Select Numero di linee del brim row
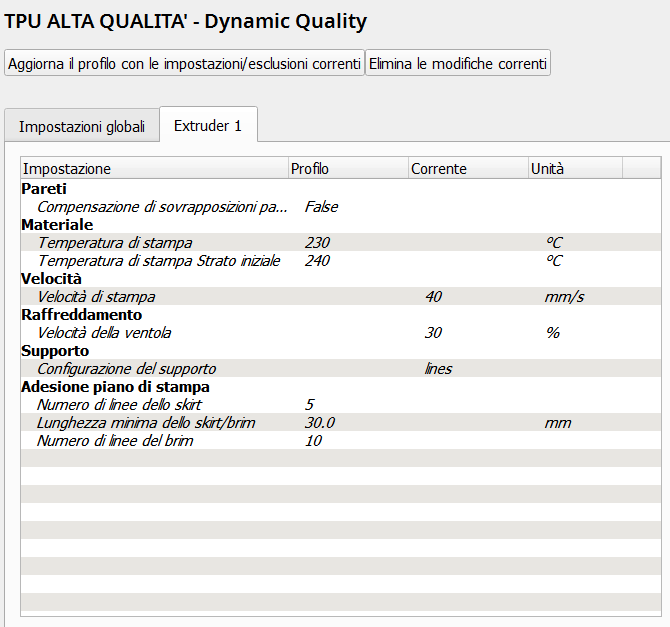Screen dimensions: 670x627 (x=341, y=440)
